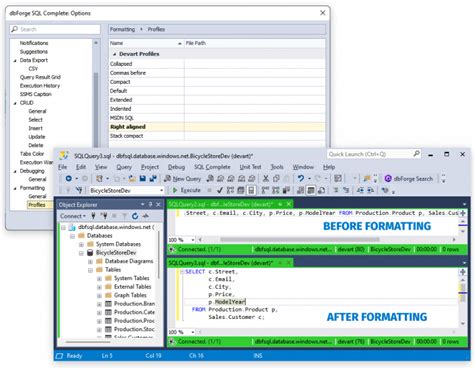This screenshot has height=370, width=474.
Task: Click the navigate back circle icon
Action: [69, 179]
